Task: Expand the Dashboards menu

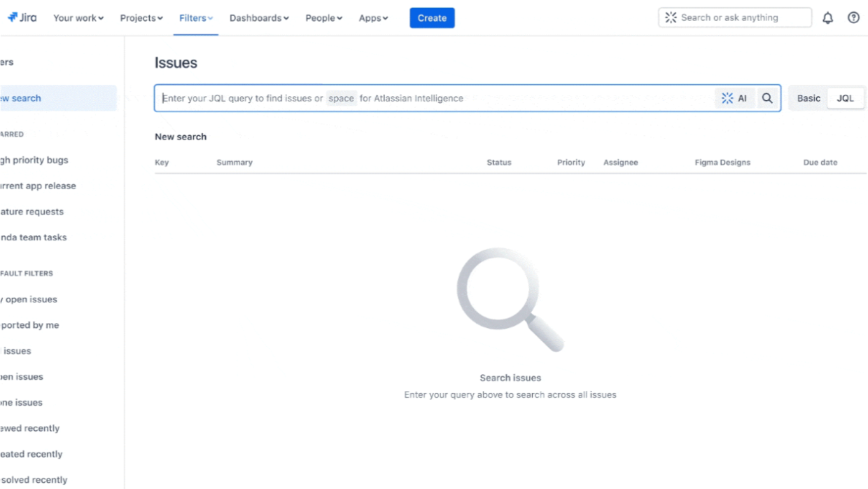Action: point(259,18)
